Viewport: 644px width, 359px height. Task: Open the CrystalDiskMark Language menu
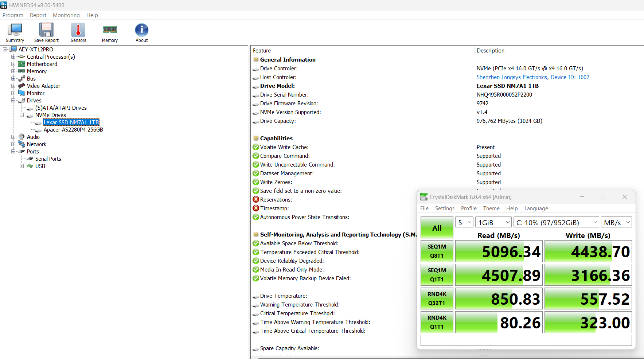pyautogui.click(x=536, y=208)
